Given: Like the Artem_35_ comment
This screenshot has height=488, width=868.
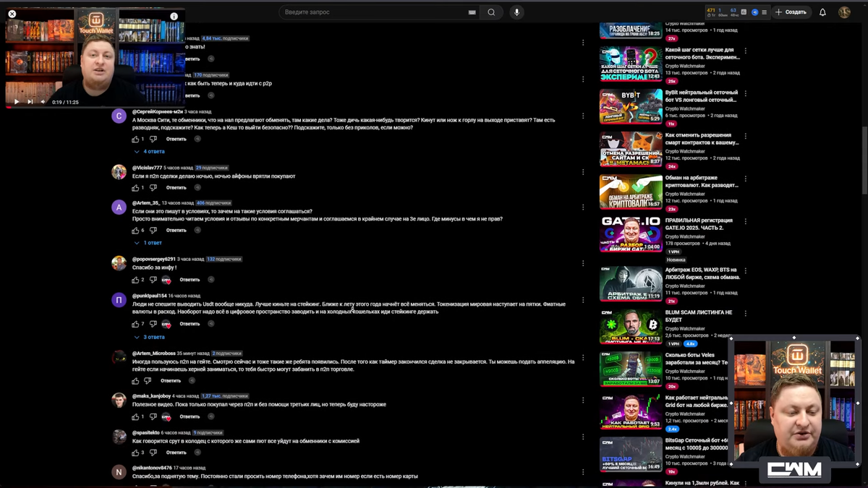Looking at the screenshot, I should 135,231.
